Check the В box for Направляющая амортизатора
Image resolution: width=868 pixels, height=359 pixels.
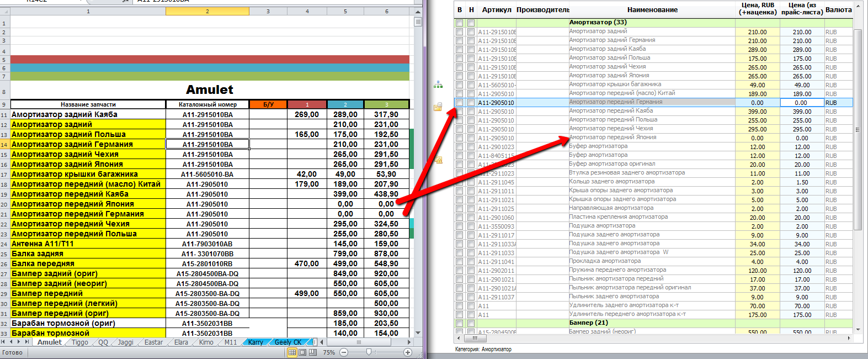(460, 209)
